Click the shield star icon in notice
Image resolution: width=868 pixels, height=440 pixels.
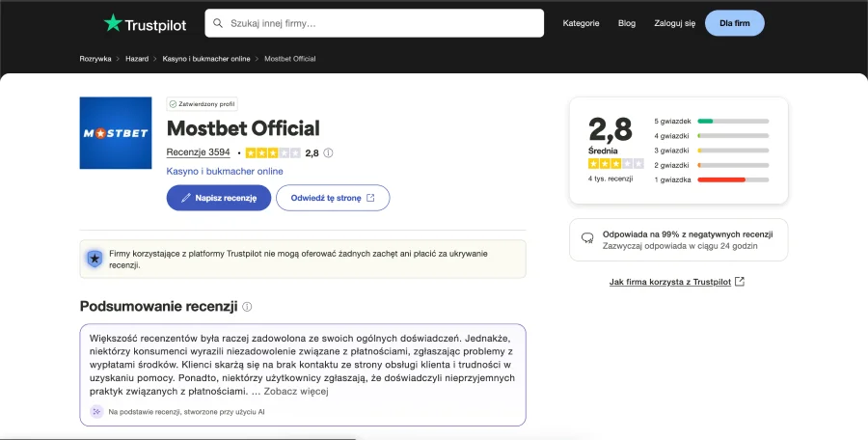(95, 259)
